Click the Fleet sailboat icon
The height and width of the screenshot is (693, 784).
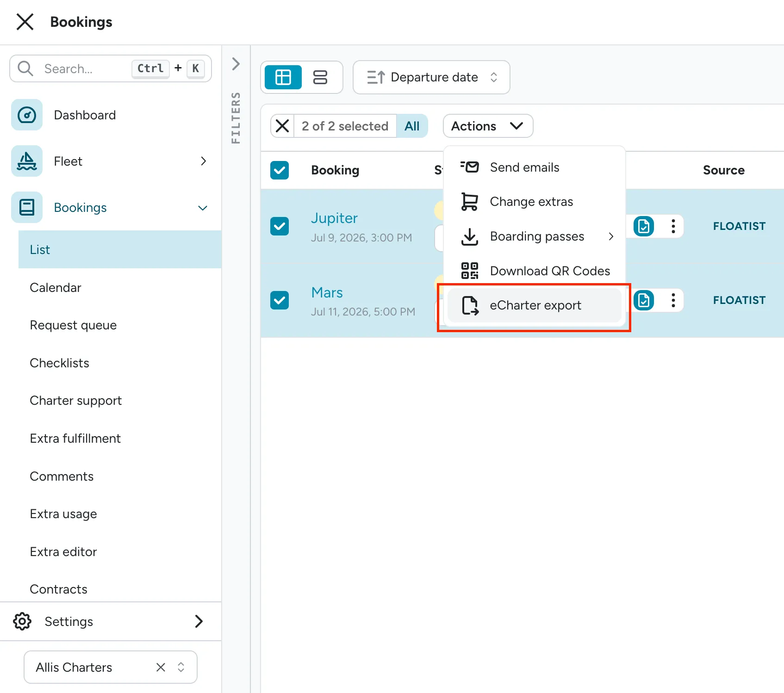point(27,161)
